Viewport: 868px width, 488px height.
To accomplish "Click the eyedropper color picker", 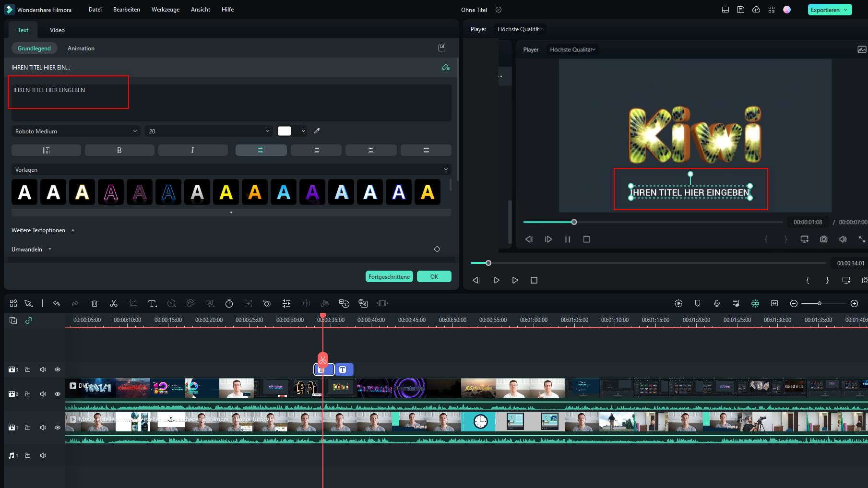I will (317, 131).
